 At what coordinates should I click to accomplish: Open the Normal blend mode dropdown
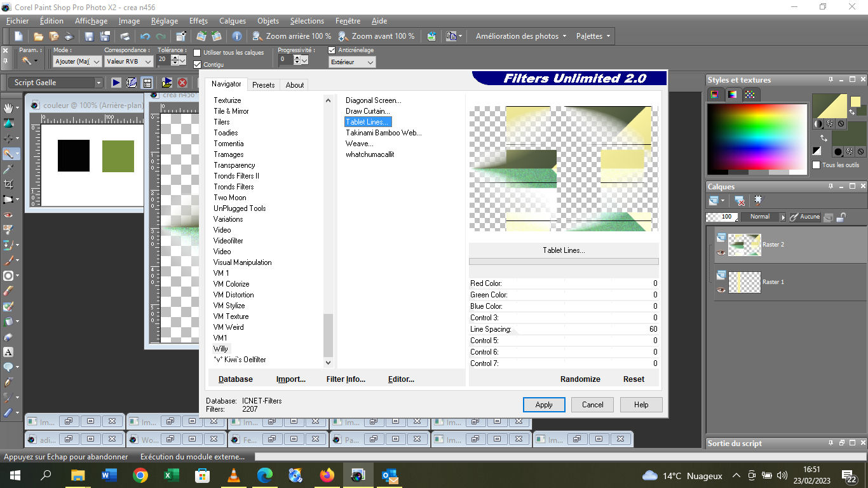[764, 217]
